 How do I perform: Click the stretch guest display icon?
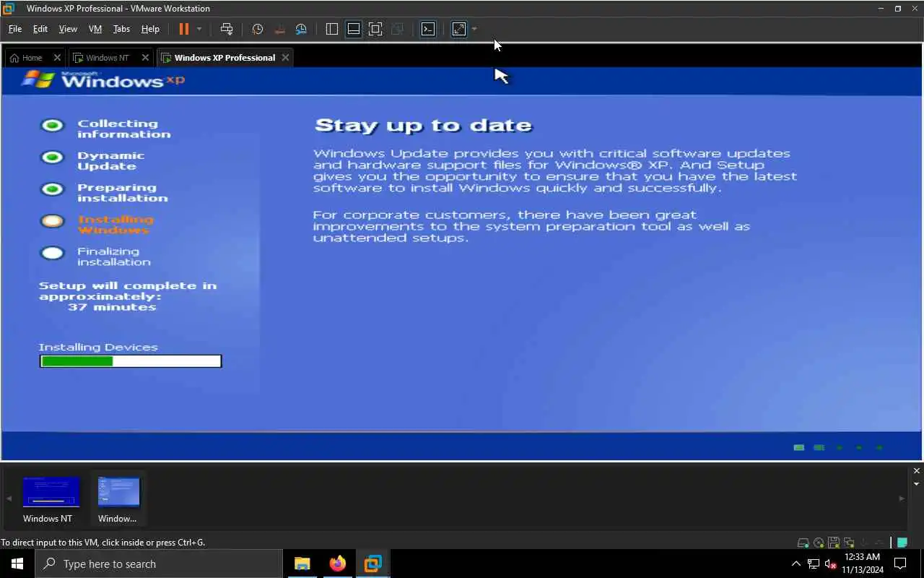(459, 29)
